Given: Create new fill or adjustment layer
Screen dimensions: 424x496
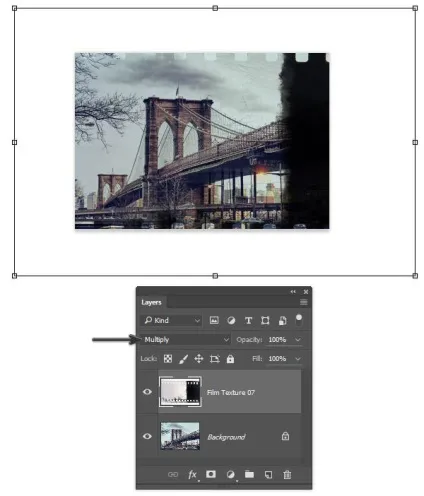Looking at the screenshot, I should tap(230, 474).
